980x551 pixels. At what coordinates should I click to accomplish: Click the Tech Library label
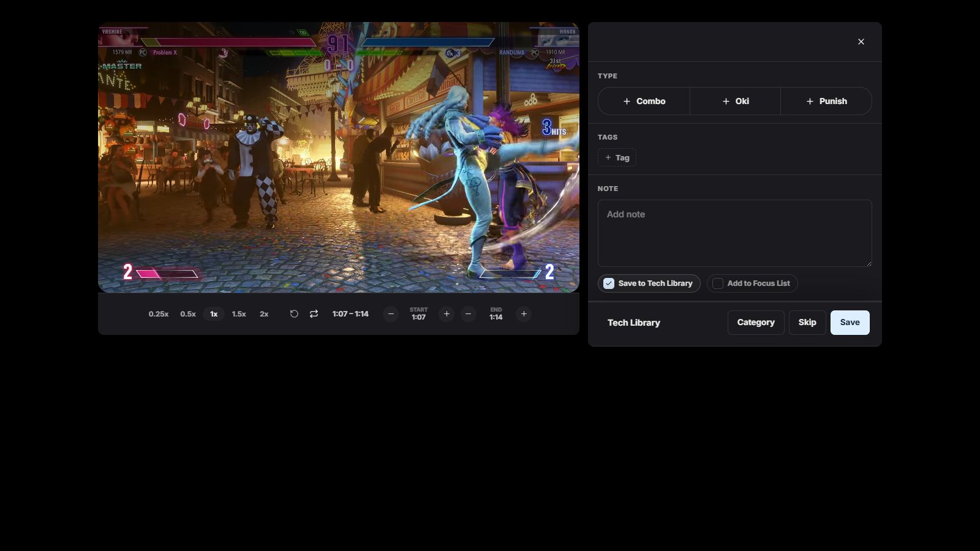(634, 323)
